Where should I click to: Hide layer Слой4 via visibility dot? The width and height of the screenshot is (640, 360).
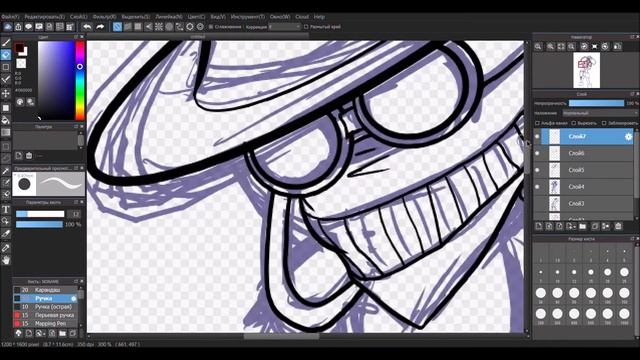click(x=537, y=187)
